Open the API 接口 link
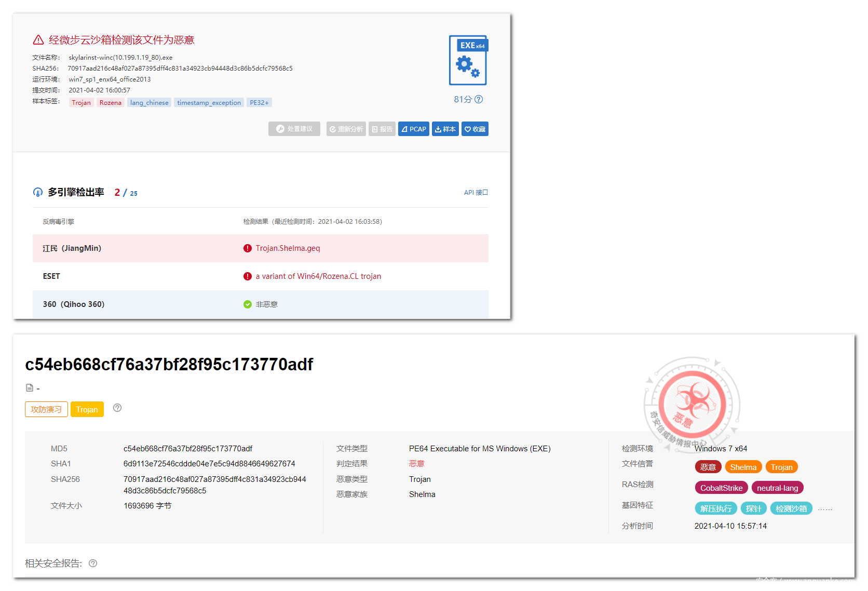The height and width of the screenshot is (591, 868). (476, 193)
